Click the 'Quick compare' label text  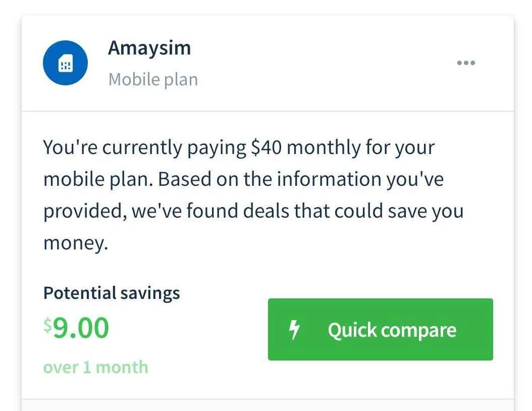point(392,330)
